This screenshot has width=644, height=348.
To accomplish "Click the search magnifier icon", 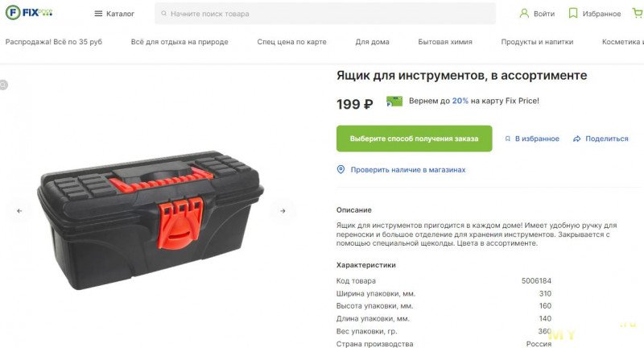I will (164, 14).
